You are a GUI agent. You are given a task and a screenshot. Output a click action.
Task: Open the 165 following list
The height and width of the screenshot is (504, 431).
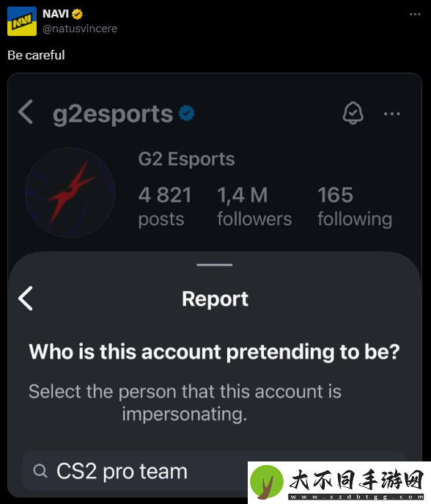(x=355, y=207)
